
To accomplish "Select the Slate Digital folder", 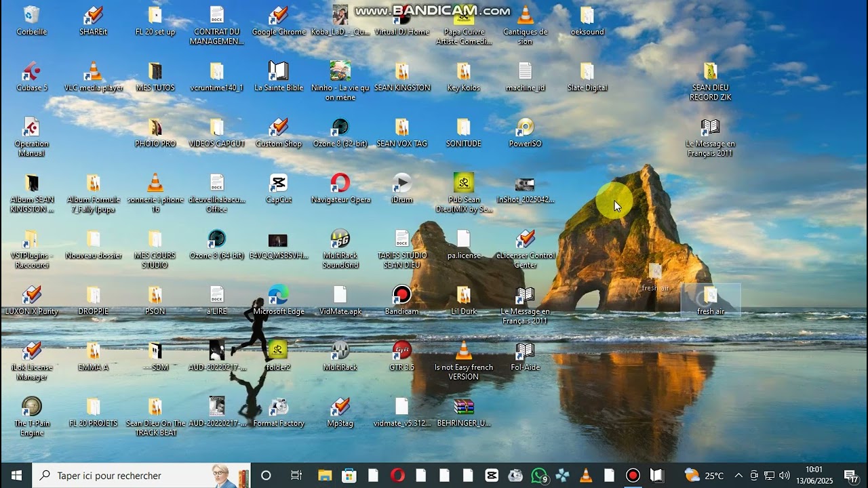I will [587, 77].
